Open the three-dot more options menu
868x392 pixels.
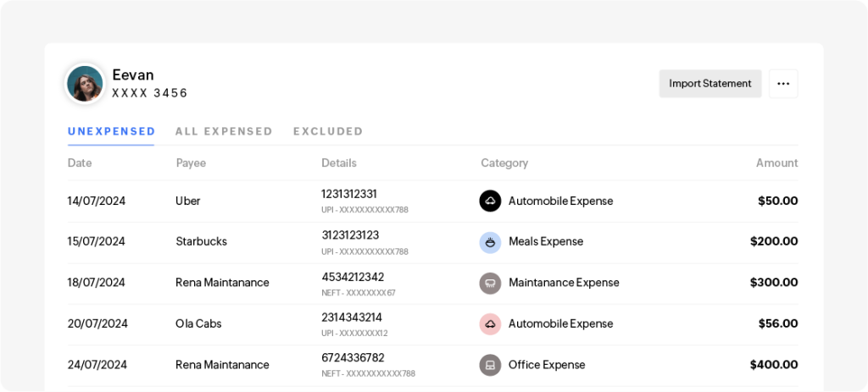pyautogui.click(x=783, y=84)
